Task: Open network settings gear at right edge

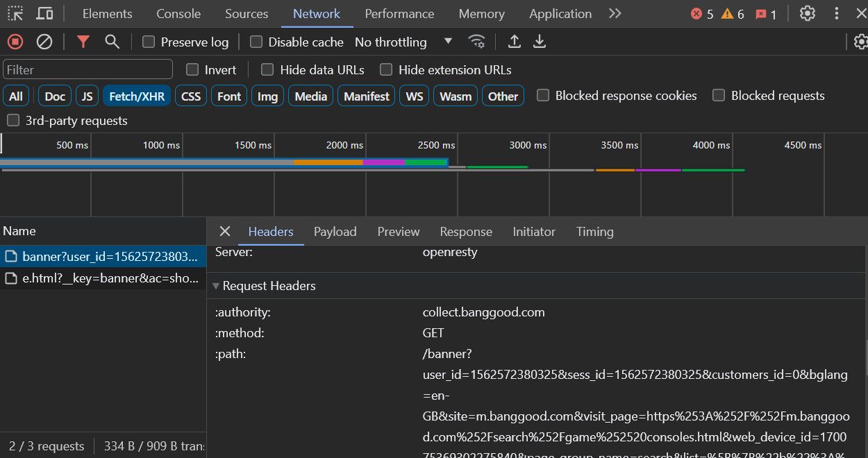Action: click(x=861, y=42)
